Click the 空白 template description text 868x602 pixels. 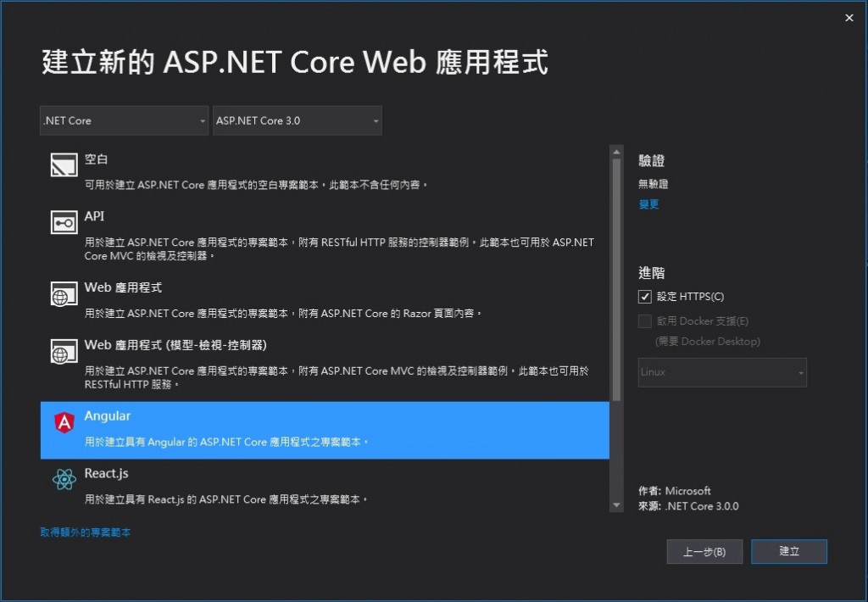tap(256, 185)
